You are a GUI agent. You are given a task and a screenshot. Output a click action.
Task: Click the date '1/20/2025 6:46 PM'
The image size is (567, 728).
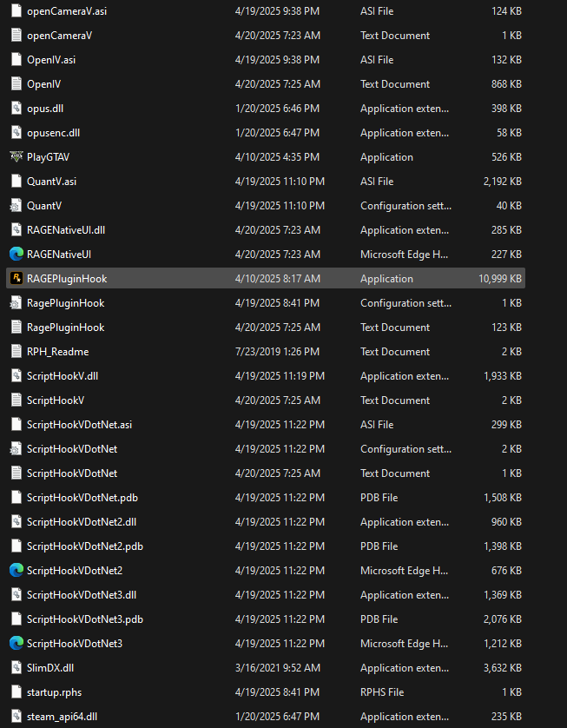tap(277, 109)
